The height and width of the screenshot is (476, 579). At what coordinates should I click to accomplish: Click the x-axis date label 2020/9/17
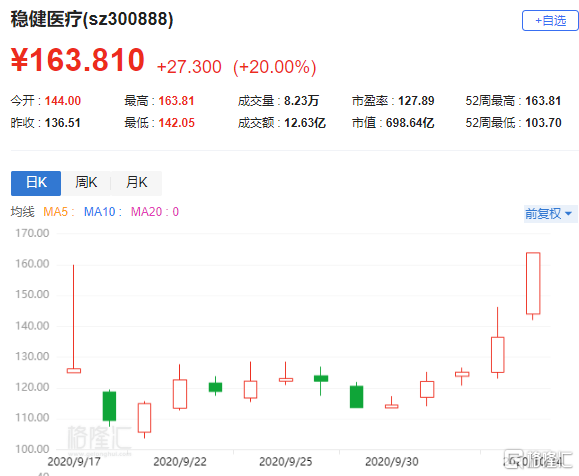[74, 462]
